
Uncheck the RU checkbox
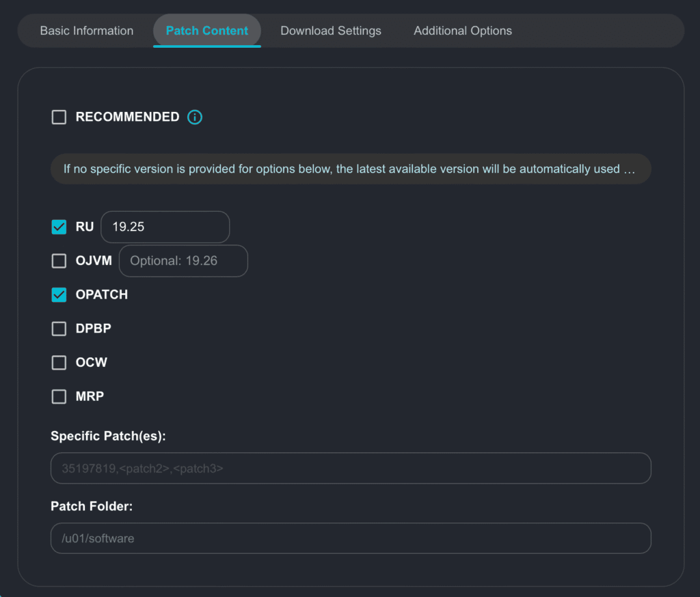[59, 227]
